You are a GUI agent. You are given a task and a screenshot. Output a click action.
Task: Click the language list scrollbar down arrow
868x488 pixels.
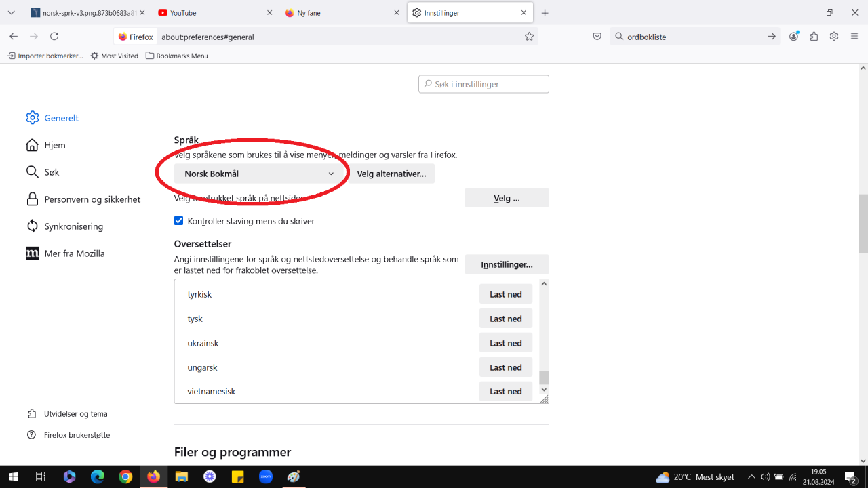point(543,390)
